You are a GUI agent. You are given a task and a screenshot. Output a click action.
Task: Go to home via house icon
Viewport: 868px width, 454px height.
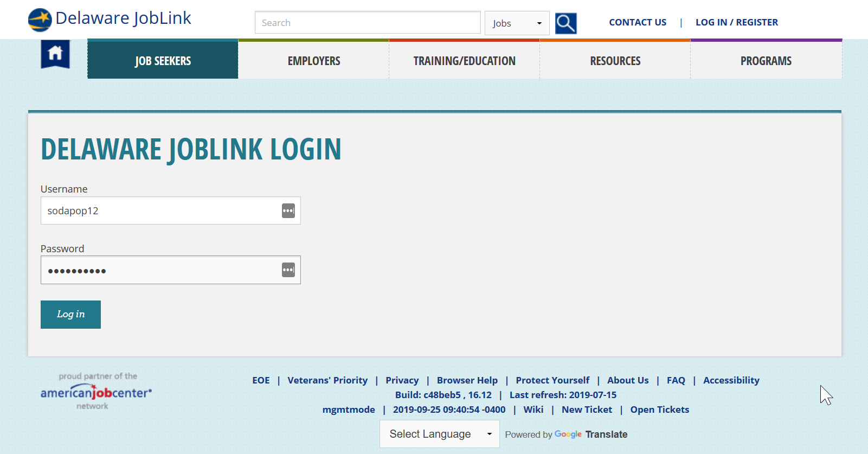pos(55,54)
